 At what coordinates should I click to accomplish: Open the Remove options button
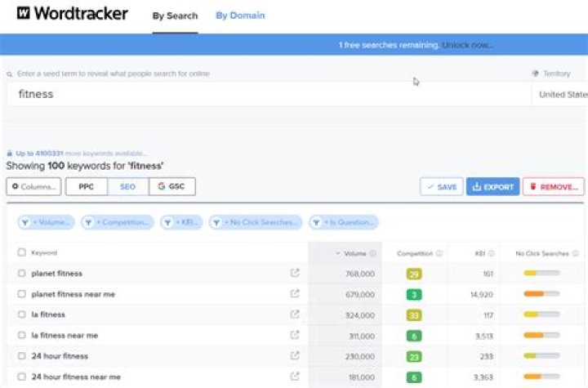554,186
